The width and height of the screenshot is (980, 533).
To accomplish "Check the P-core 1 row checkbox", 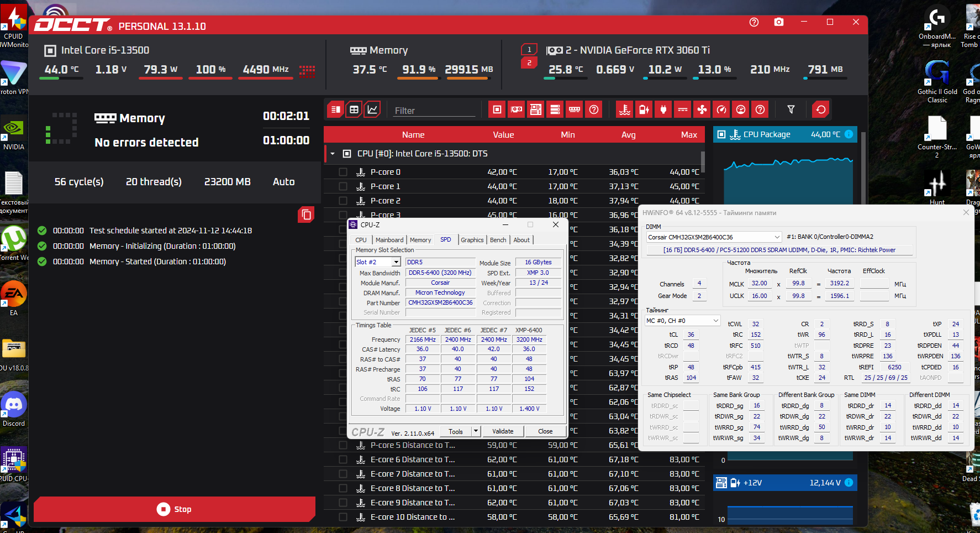I will click(343, 186).
